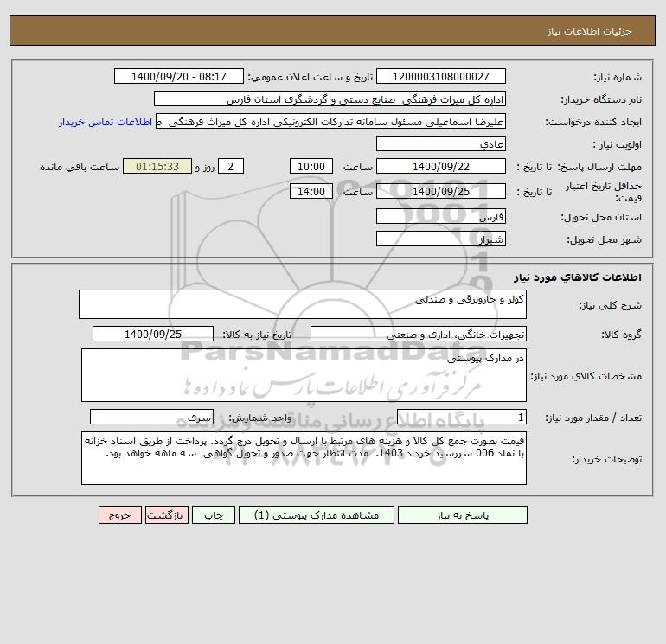Click general description کولر و جاروبرقی و صندلی
This screenshot has width=666, height=644.
click(x=303, y=304)
